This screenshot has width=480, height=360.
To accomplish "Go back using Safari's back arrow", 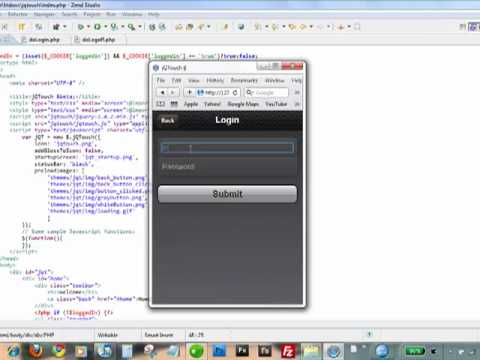I will 162,92.
